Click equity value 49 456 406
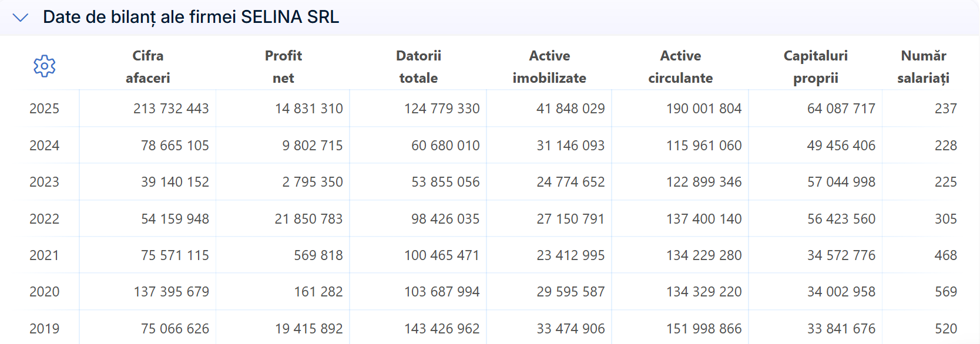Image resolution: width=980 pixels, height=344 pixels. click(841, 146)
